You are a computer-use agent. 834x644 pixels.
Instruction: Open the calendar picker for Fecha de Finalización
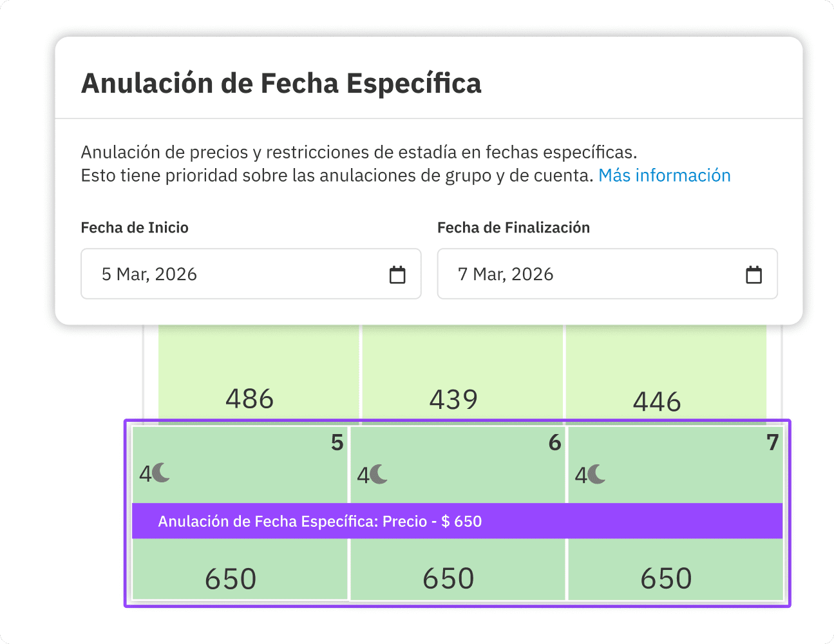pyautogui.click(x=754, y=274)
